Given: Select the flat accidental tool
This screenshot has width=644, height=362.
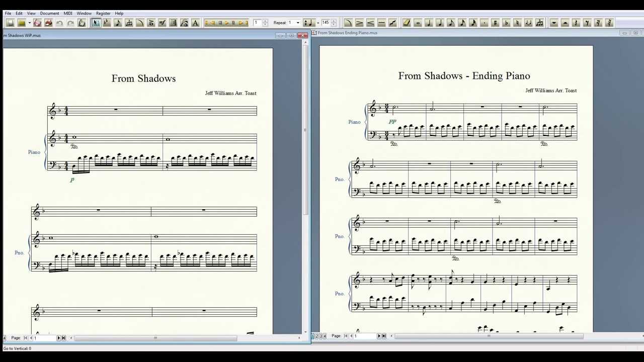Looking at the screenshot, I should pyautogui.click(x=506, y=23).
